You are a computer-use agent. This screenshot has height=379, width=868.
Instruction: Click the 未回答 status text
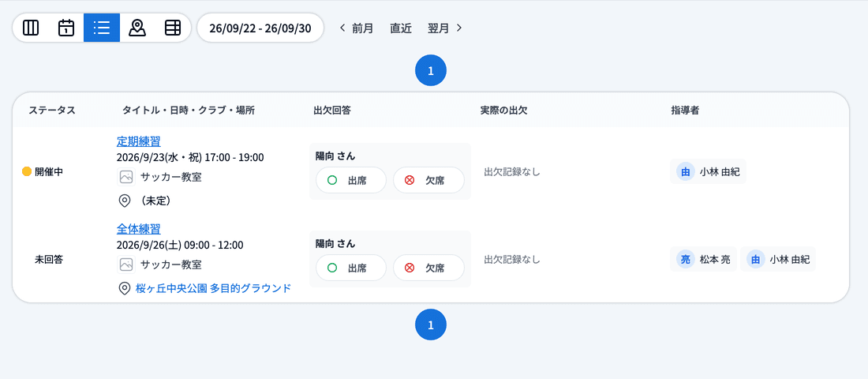[x=49, y=259]
